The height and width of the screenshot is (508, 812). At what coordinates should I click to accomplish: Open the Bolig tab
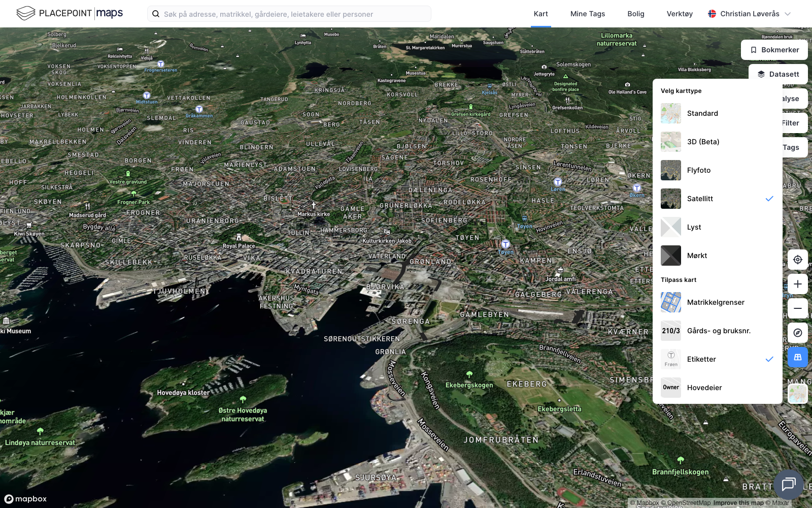click(x=636, y=14)
